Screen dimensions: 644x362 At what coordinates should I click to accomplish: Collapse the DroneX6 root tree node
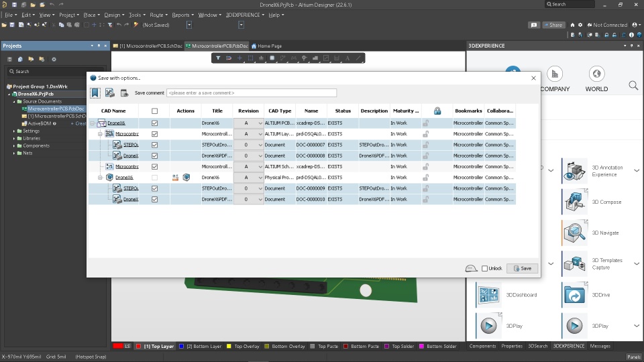[x=93, y=123]
